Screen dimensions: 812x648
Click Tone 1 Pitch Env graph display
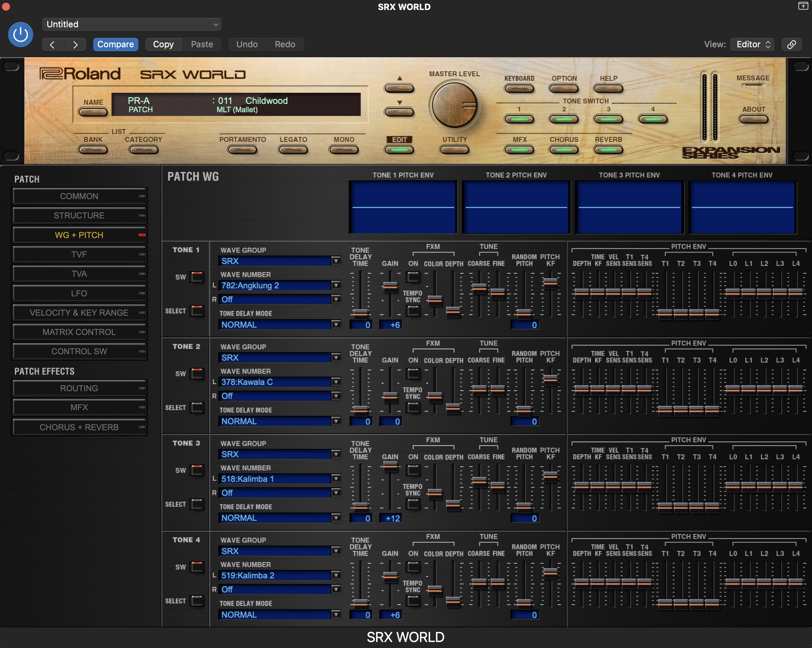coord(403,207)
